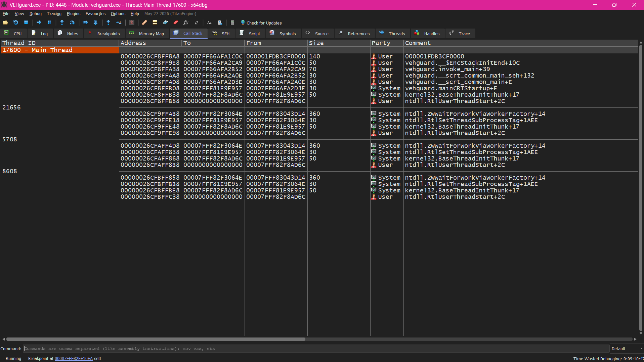Open the Scylla plugin icon
The image size is (644, 362).
132,22
